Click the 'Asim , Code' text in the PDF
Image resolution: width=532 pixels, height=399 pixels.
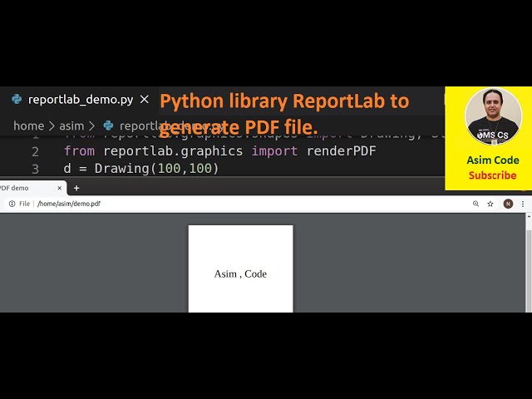tap(240, 273)
